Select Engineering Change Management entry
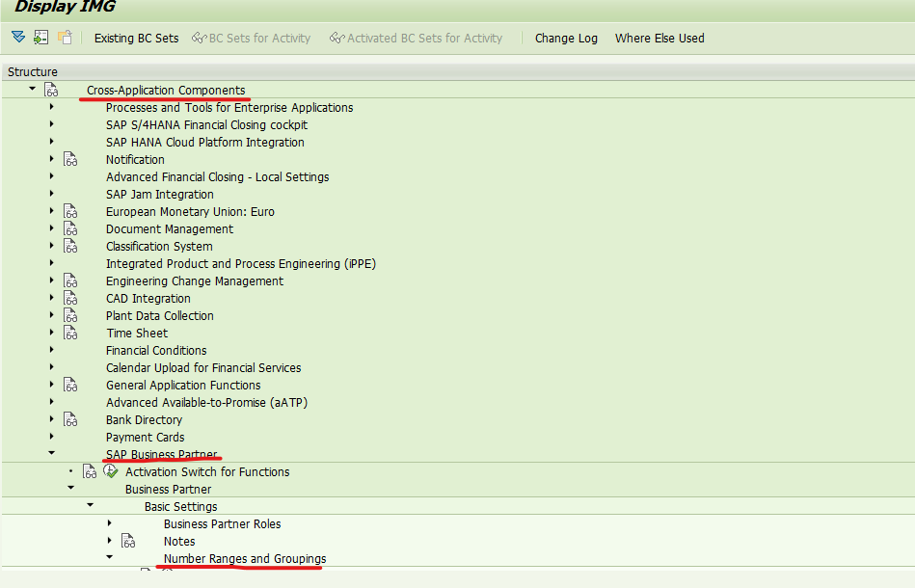Image resolution: width=915 pixels, height=588 pixels. click(195, 281)
